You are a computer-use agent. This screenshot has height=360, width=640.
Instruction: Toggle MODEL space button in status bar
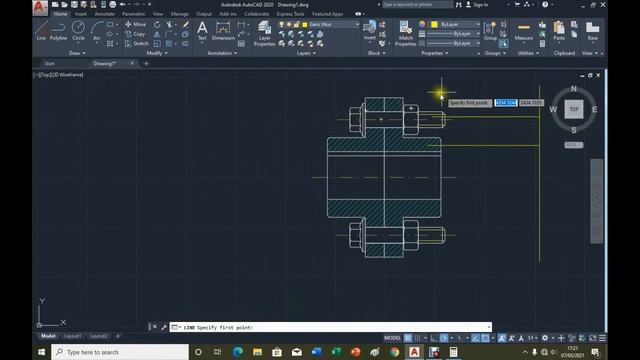point(392,338)
